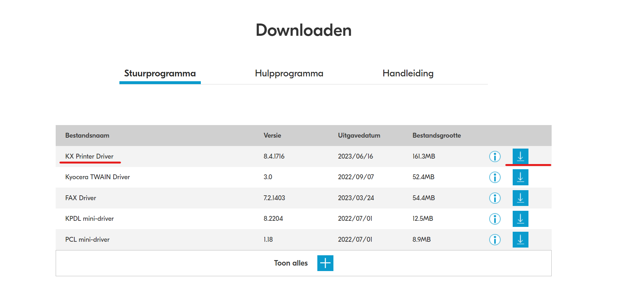Click the PCL mini-driver name

pyautogui.click(x=87, y=239)
